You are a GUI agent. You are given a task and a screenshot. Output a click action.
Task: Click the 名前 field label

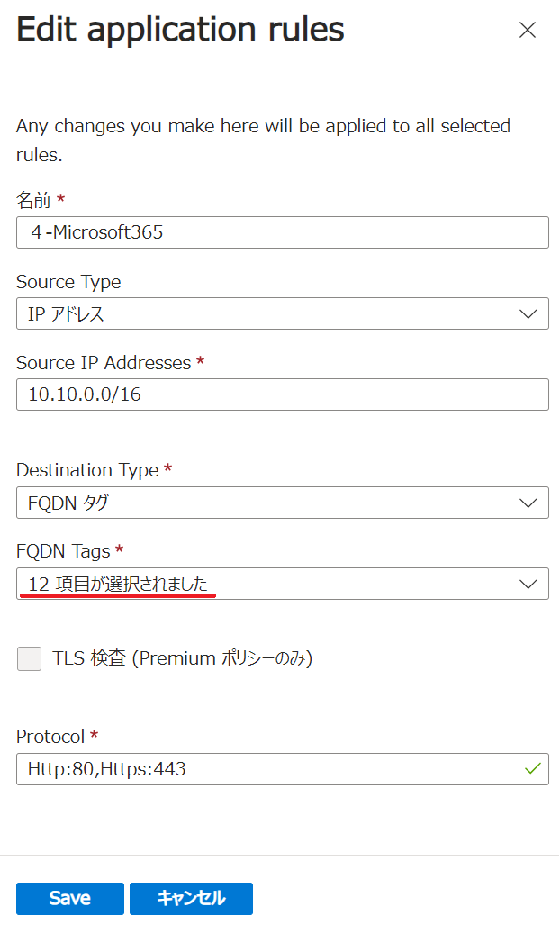(x=33, y=199)
